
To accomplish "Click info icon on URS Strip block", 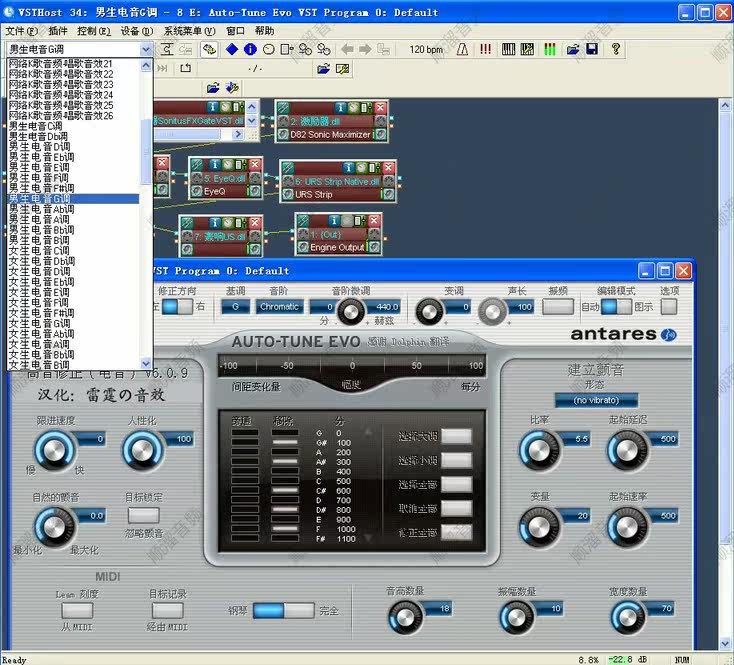I will click(348, 167).
